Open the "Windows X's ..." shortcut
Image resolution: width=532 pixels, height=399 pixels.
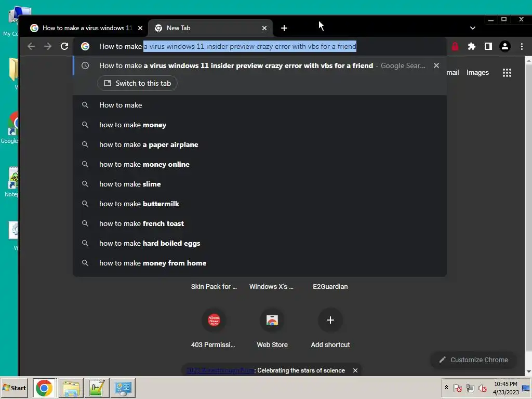tap(271, 287)
